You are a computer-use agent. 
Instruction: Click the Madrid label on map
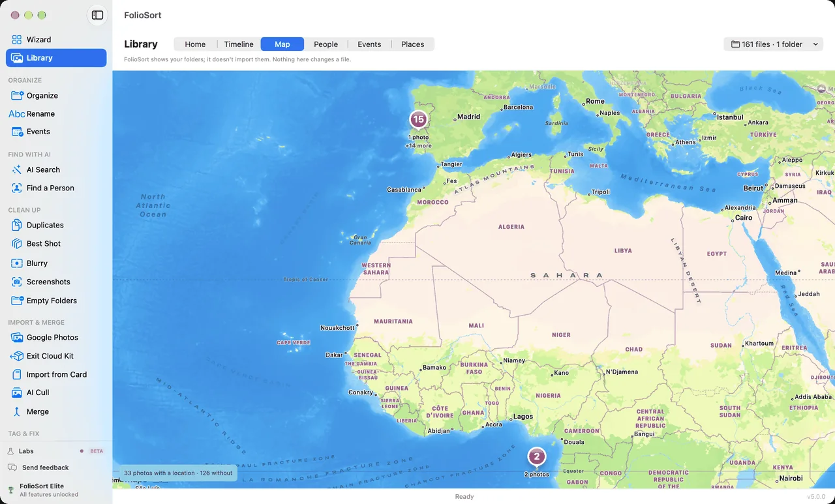pos(468,117)
